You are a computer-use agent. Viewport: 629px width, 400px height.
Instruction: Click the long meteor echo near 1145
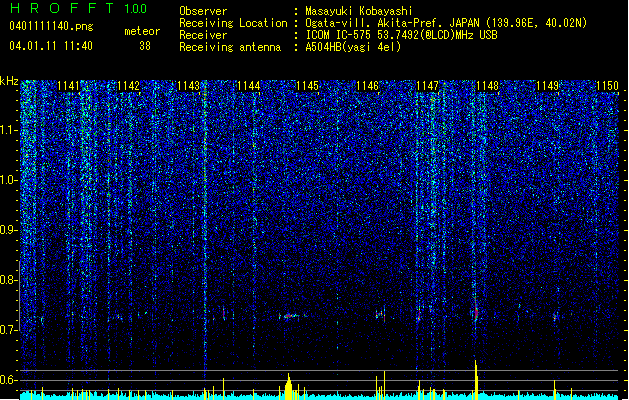293,316
